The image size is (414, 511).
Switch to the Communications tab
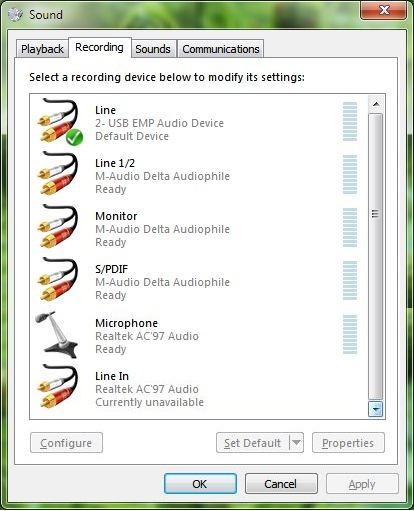221,49
